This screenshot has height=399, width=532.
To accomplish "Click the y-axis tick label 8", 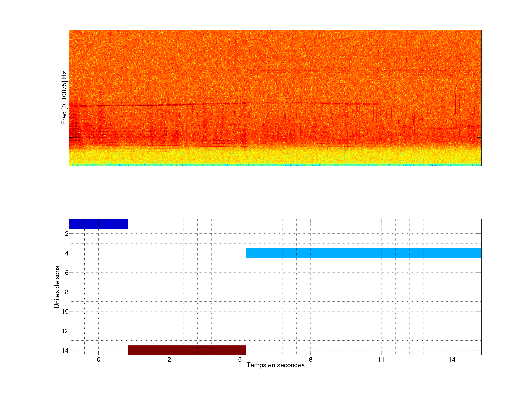I will click(67, 292).
